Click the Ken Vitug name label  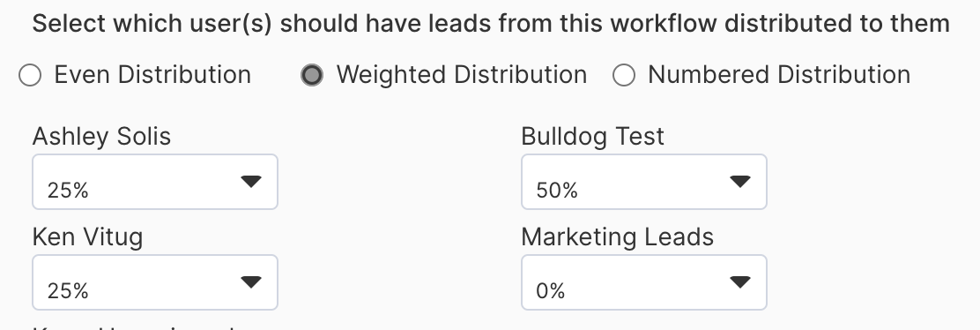click(x=87, y=237)
